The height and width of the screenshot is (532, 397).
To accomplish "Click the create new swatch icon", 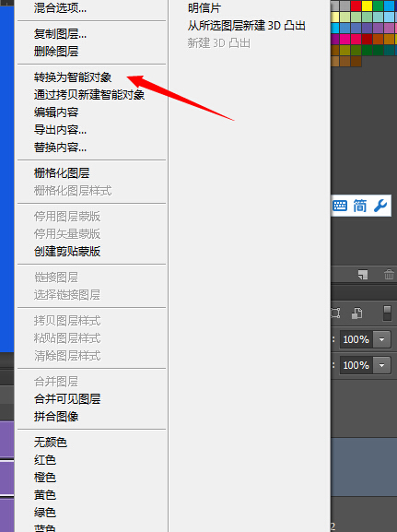I will [363, 275].
